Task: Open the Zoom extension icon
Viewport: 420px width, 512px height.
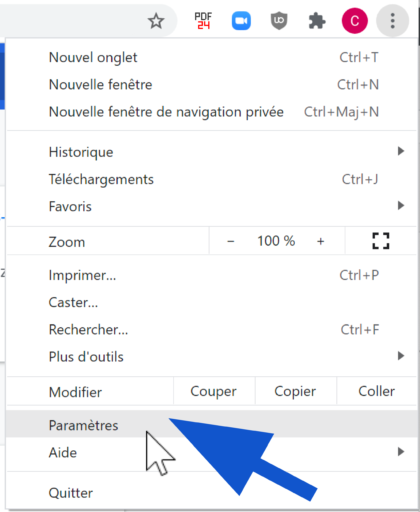Action: (241, 21)
